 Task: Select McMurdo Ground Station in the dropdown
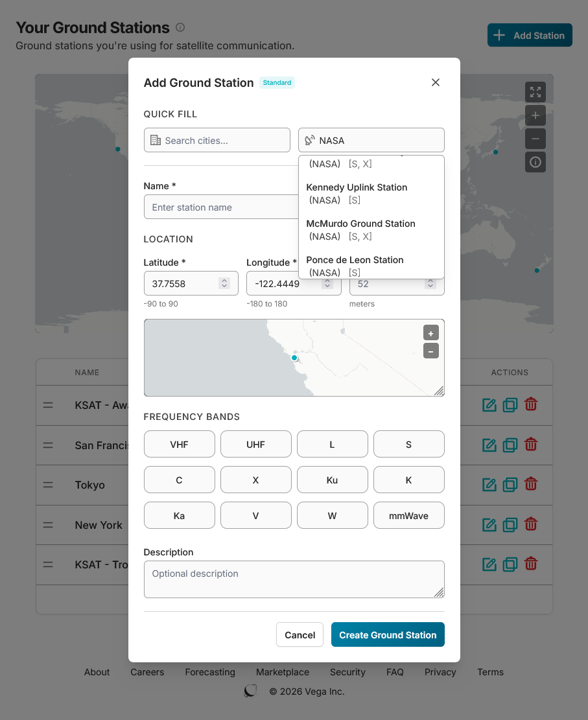coord(360,229)
